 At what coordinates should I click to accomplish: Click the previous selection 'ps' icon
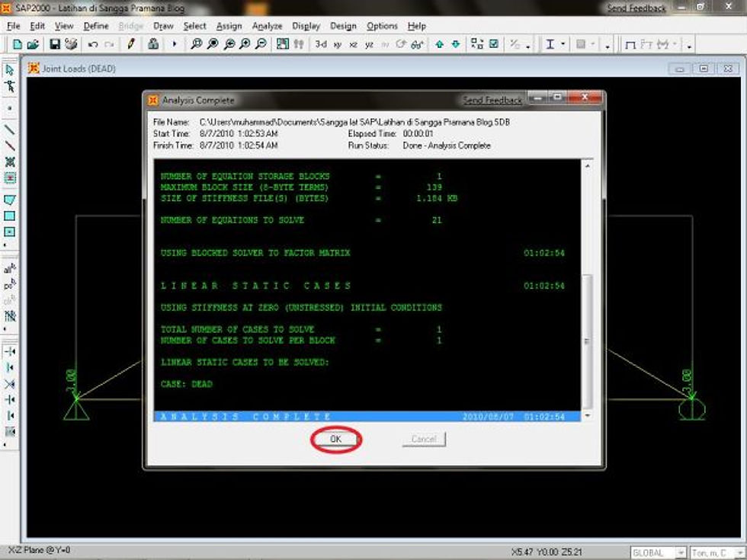pos(9,285)
